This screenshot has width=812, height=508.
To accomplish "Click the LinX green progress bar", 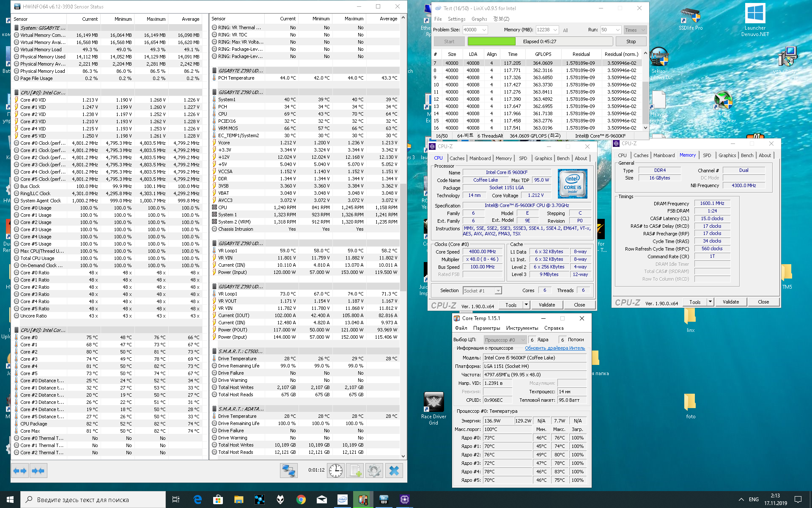I will 491,41.
